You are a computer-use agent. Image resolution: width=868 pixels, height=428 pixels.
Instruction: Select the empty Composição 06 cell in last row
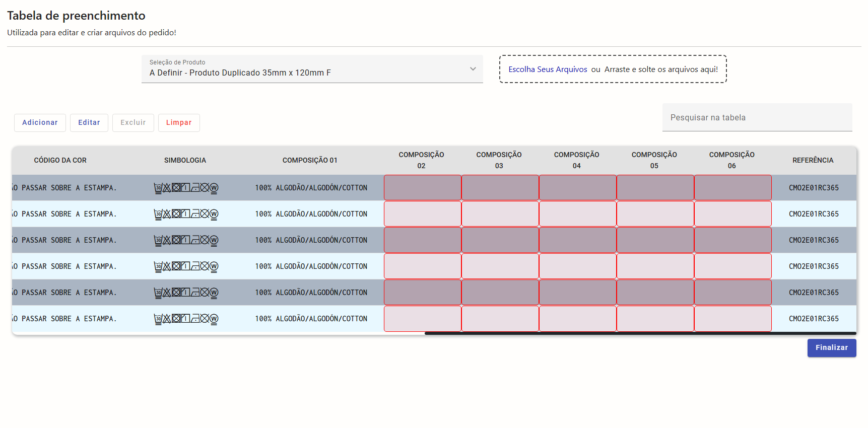point(732,319)
